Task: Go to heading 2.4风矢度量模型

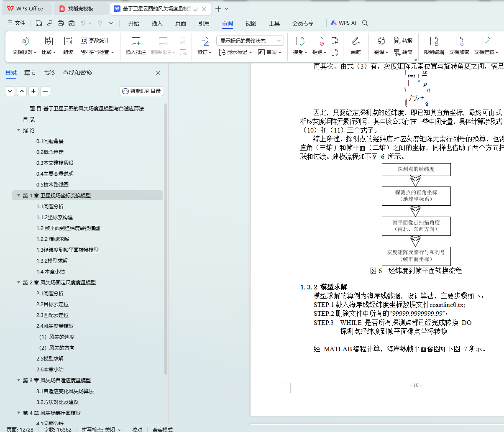Action: (55, 326)
